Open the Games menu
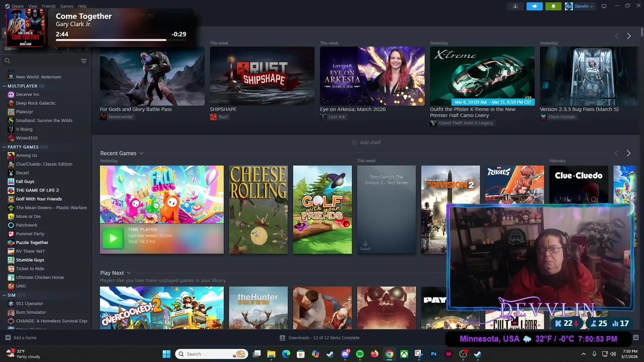This screenshot has width=644, height=362. (x=66, y=6)
